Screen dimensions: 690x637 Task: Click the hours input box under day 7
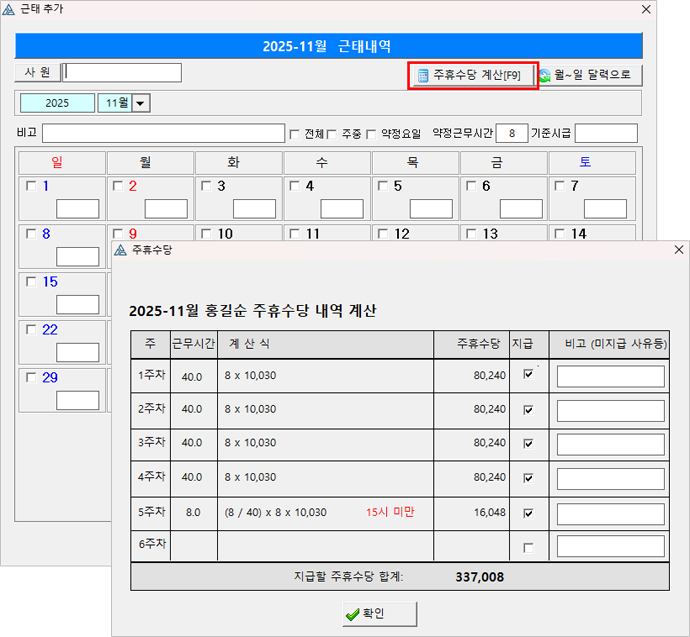(605, 209)
